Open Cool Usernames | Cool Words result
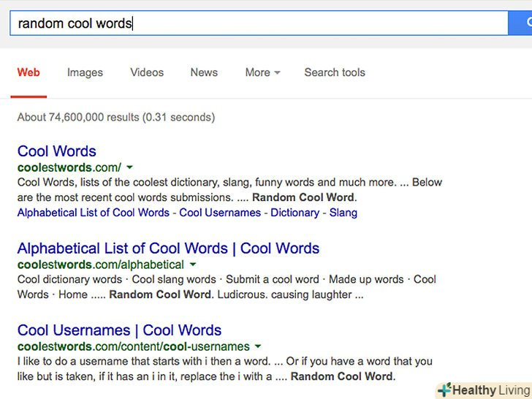532x399 pixels. (x=119, y=330)
